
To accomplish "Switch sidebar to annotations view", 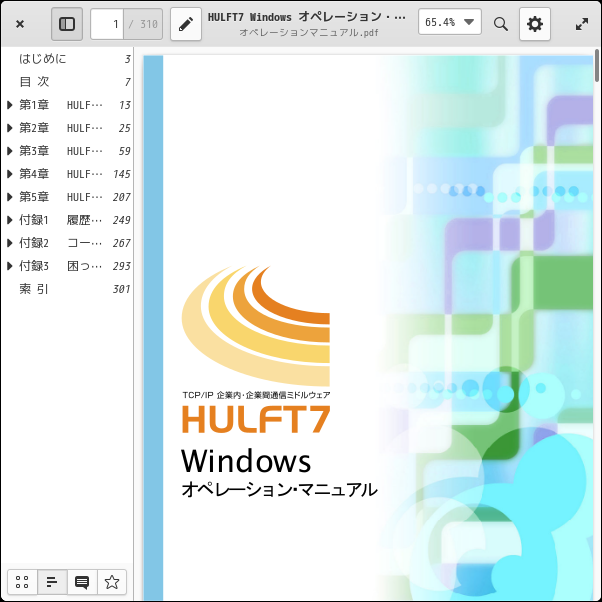I will [x=82, y=582].
